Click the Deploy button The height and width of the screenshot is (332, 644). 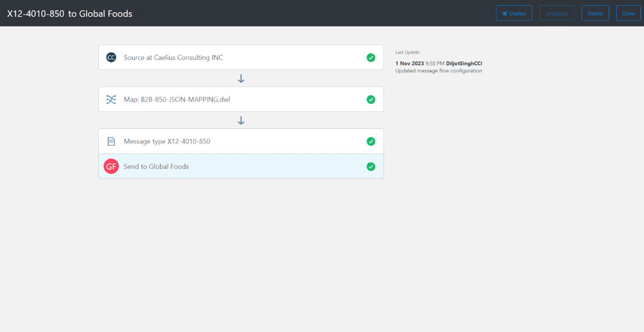click(x=514, y=13)
